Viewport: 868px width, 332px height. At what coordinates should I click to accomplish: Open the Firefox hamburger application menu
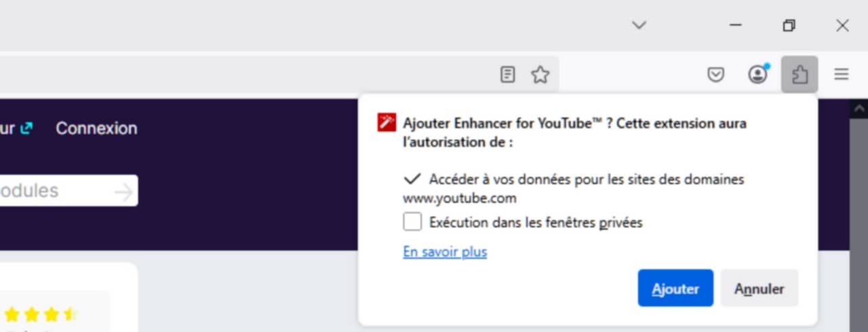841,75
